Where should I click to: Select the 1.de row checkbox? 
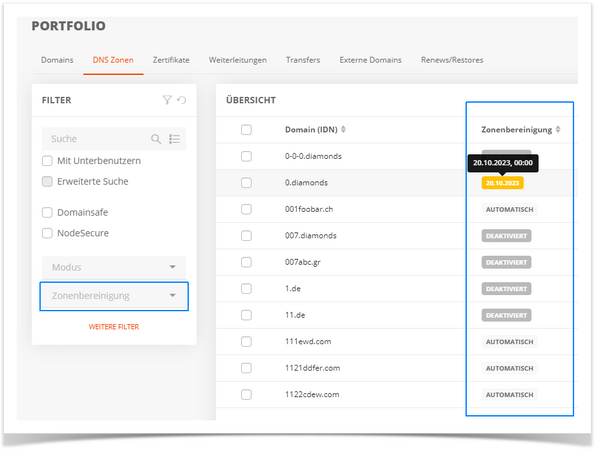click(246, 289)
